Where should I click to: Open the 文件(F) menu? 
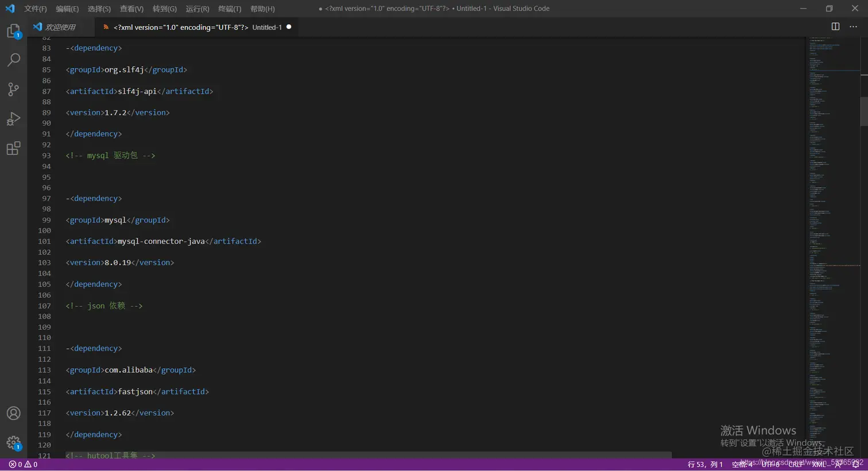(x=36, y=9)
